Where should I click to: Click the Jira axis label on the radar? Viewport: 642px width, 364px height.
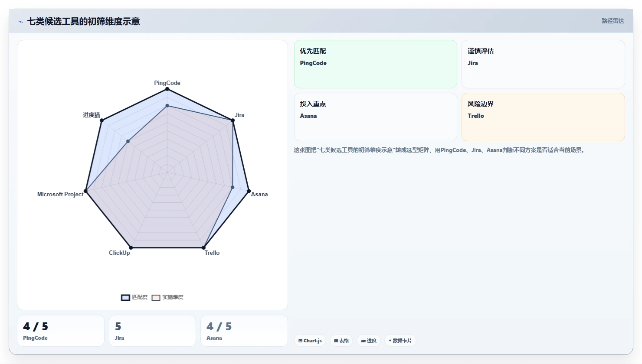pyautogui.click(x=239, y=115)
